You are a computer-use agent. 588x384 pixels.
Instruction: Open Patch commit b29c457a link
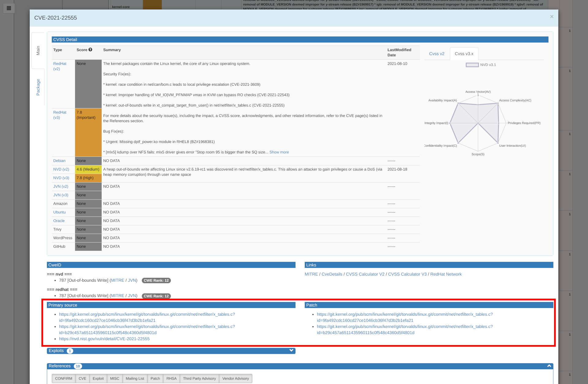(x=405, y=330)
